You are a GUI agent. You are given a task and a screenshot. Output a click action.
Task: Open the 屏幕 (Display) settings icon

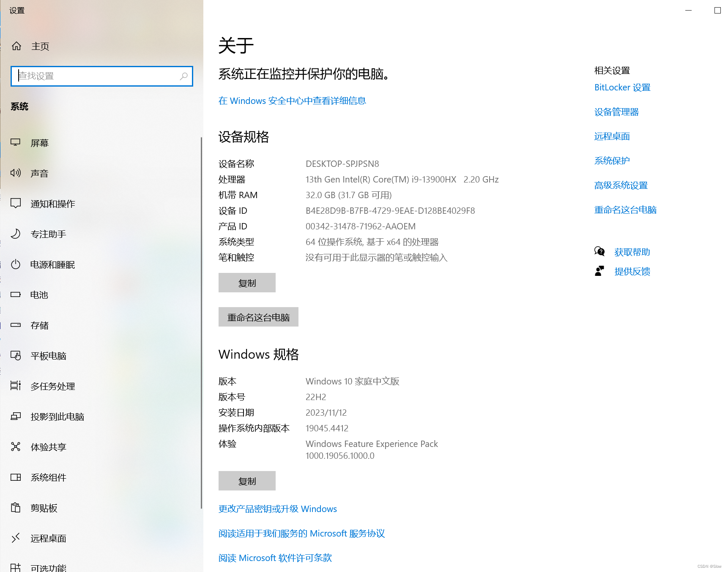pyautogui.click(x=16, y=142)
